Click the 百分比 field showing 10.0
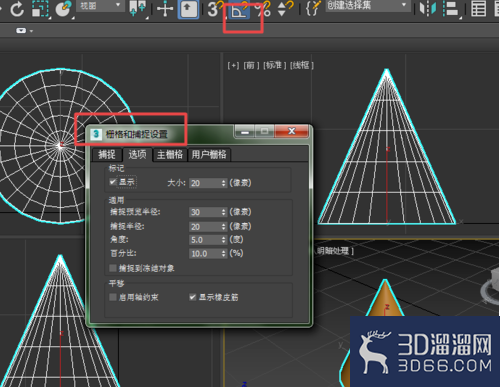Image resolution: width=500 pixels, height=387 pixels. point(205,254)
